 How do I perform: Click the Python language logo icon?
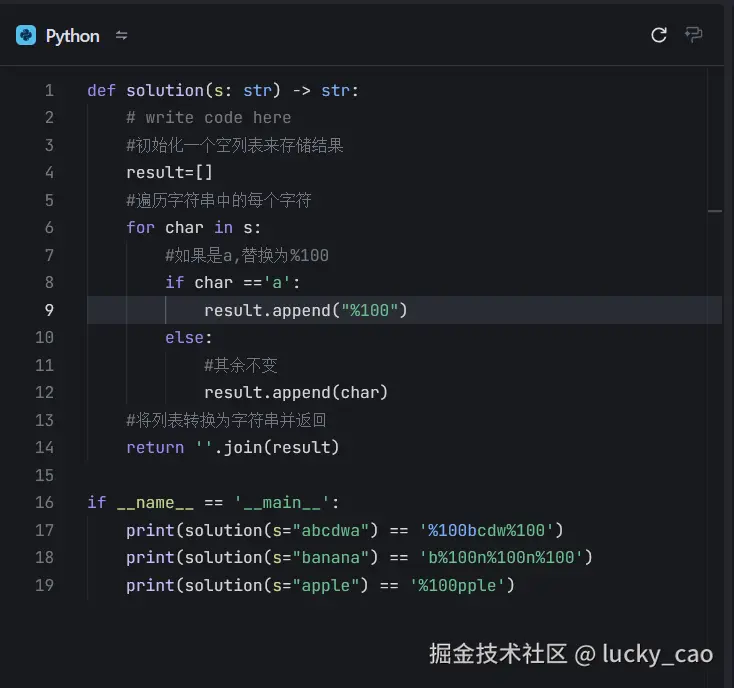click(26, 35)
